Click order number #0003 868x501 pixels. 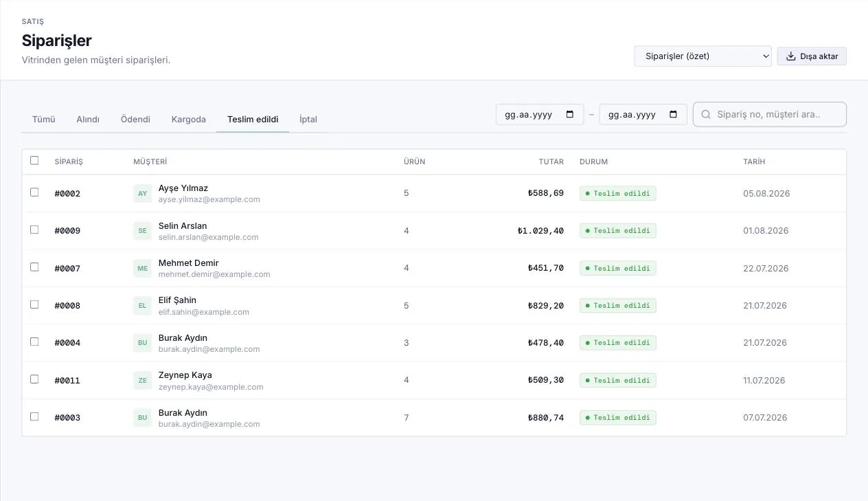pos(67,418)
